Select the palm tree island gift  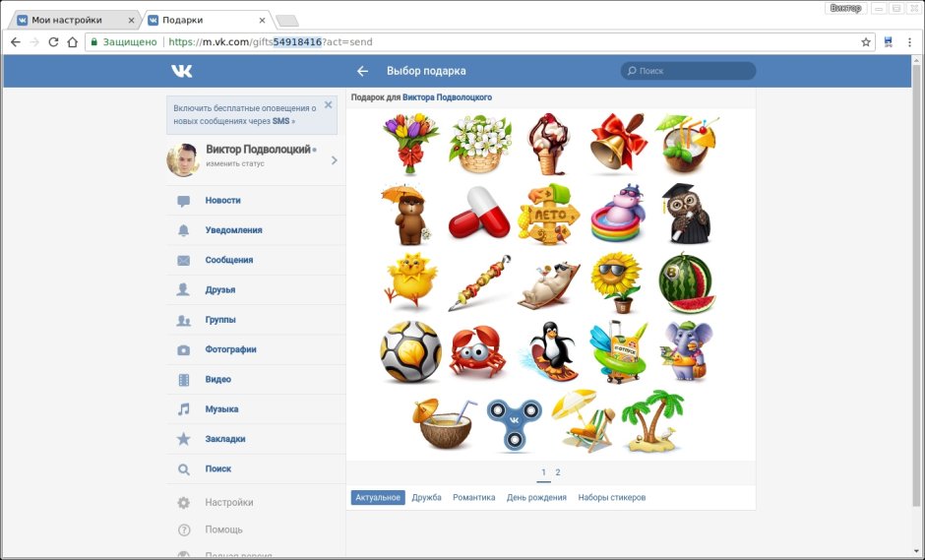(x=652, y=420)
